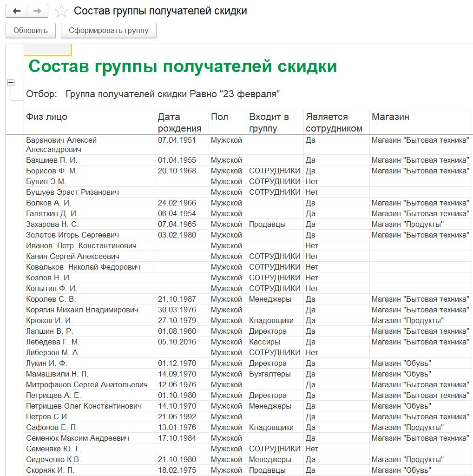473x476 pixels.
Task: Select the Скорняк И. П. cell
Action: click(x=50, y=470)
